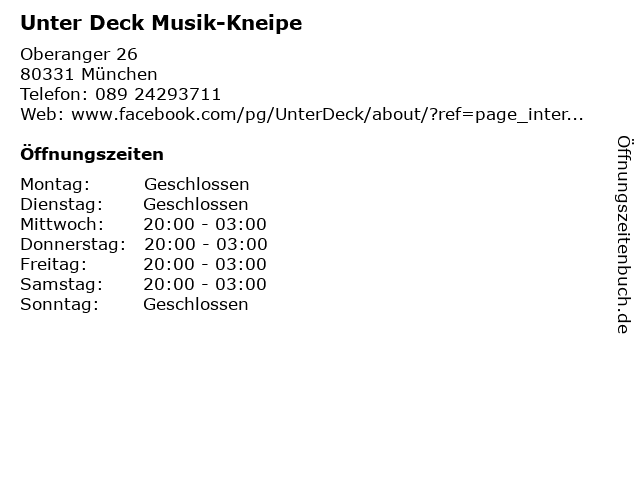This screenshot has width=640, height=480.
Task: Click Geschlossen next to Montag
Action: point(196,184)
